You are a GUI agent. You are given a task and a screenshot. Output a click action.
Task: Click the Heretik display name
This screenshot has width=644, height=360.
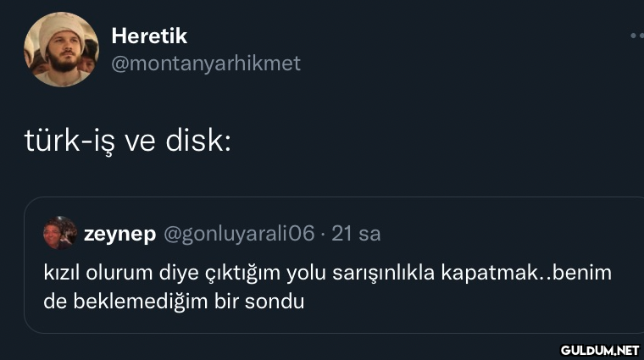149,36
